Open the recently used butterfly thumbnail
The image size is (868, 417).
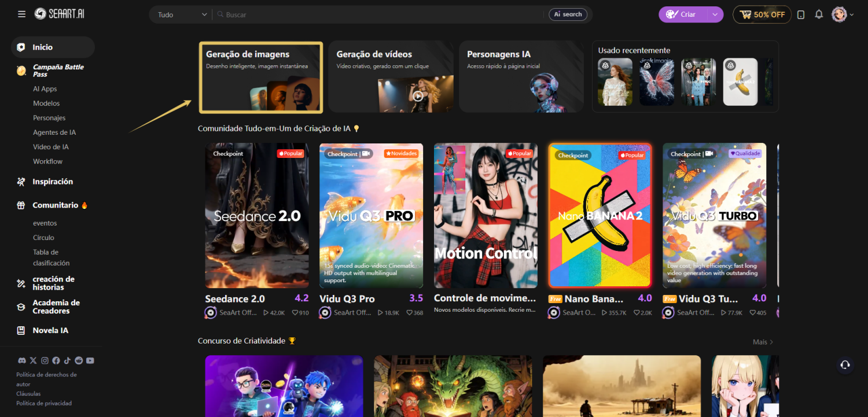click(657, 82)
